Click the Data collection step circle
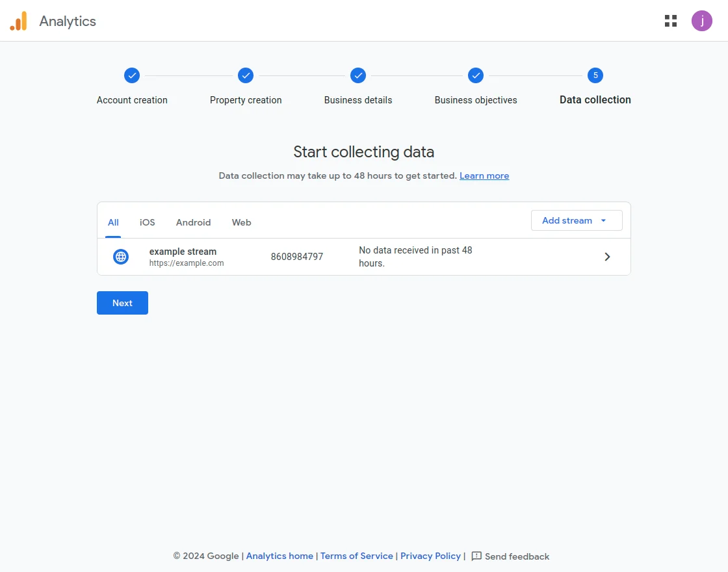Image resolution: width=728 pixels, height=572 pixels. (595, 75)
